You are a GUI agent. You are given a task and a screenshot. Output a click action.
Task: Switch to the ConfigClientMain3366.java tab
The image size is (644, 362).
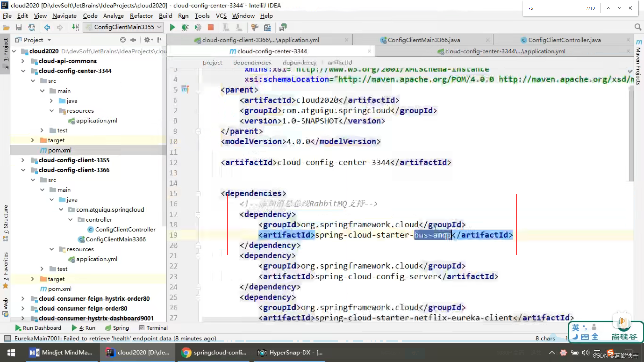[x=423, y=40]
